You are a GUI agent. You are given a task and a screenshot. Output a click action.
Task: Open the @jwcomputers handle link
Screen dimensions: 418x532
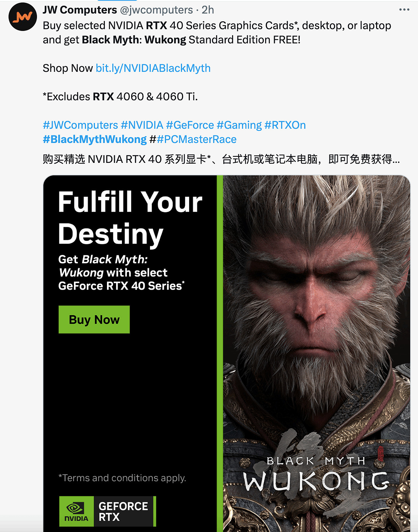click(156, 10)
